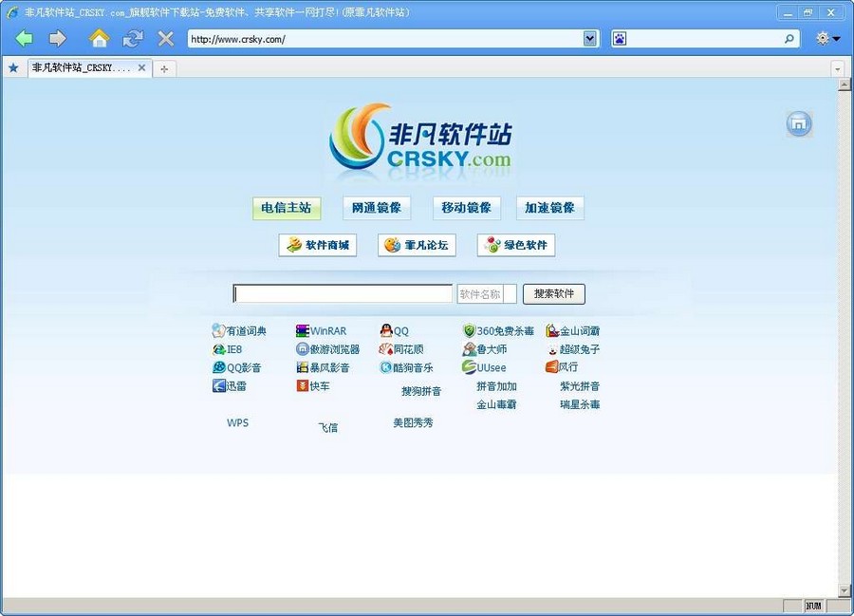Image resolution: width=854 pixels, height=616 pixels.
Task: Click the IE8 icon
Action: [x=219, y=349]
